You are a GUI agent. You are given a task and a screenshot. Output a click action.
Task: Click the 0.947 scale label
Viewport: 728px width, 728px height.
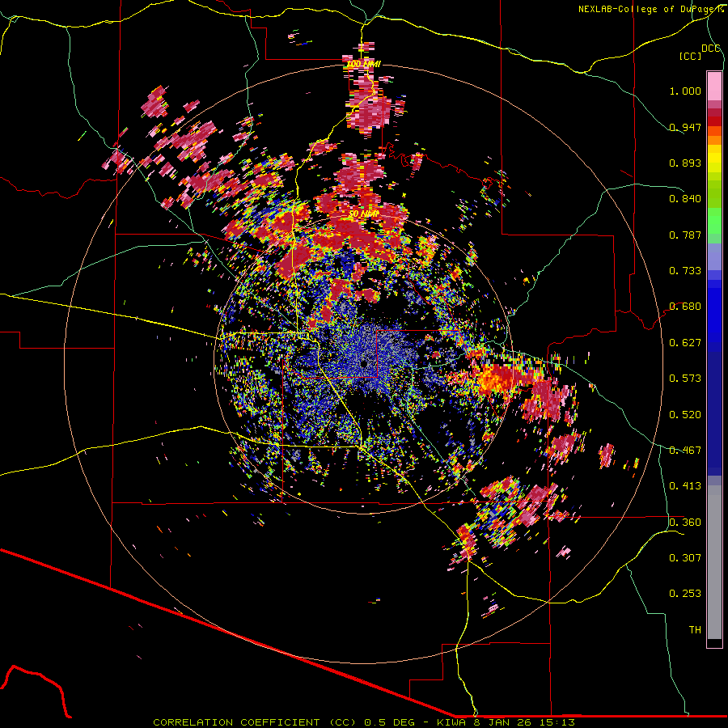point(685,127)
